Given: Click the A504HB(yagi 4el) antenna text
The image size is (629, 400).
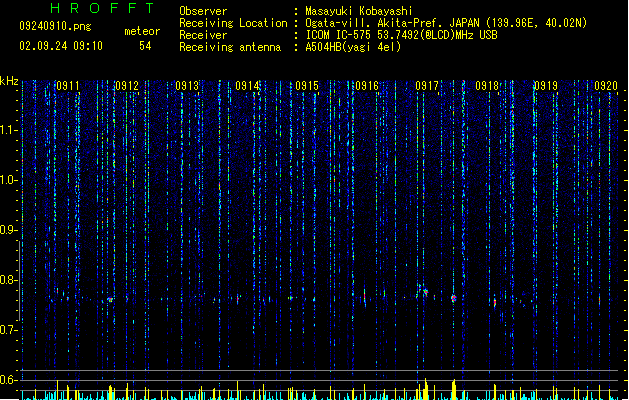Looking at the screenshot, I should click(353, 47).
